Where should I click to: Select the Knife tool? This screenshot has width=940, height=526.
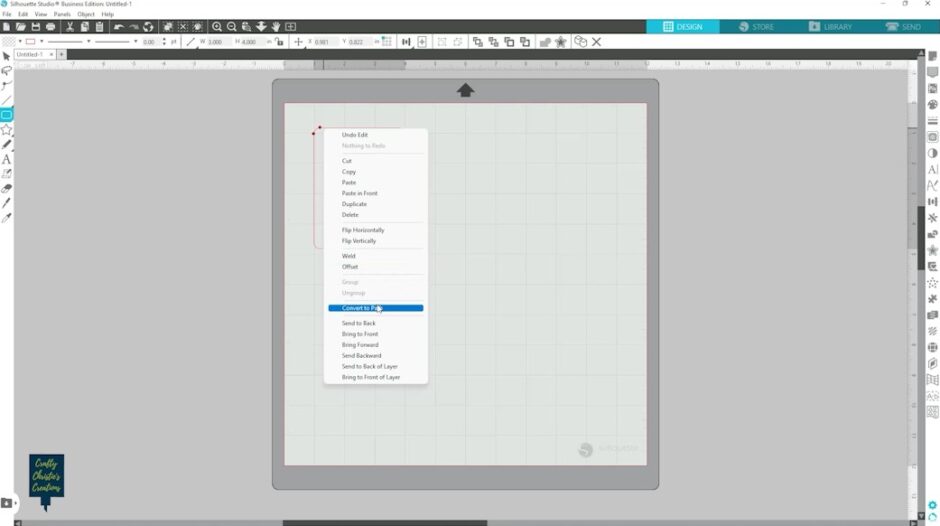click(x=6, y=203)
